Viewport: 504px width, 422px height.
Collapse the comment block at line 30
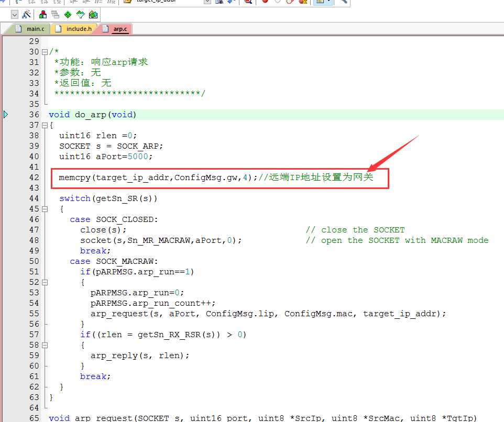coord(45,52)
